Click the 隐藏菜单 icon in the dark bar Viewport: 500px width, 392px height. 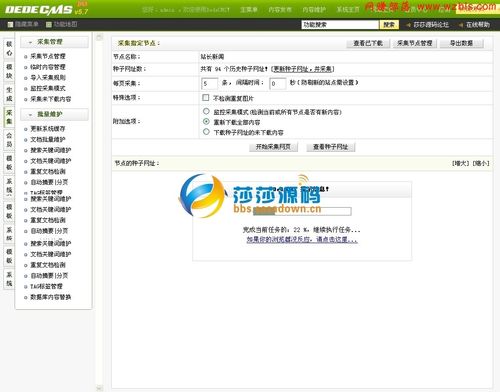point(10,24)
